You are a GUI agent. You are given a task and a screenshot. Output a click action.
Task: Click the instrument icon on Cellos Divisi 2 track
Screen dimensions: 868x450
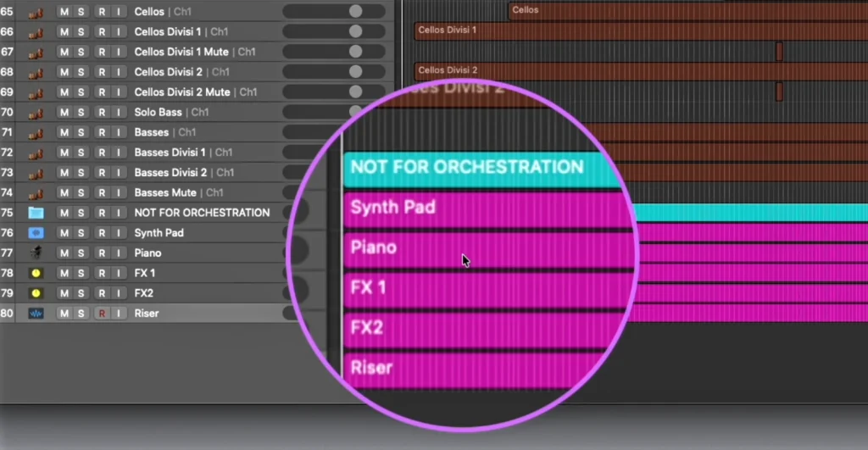coord(36,72)
